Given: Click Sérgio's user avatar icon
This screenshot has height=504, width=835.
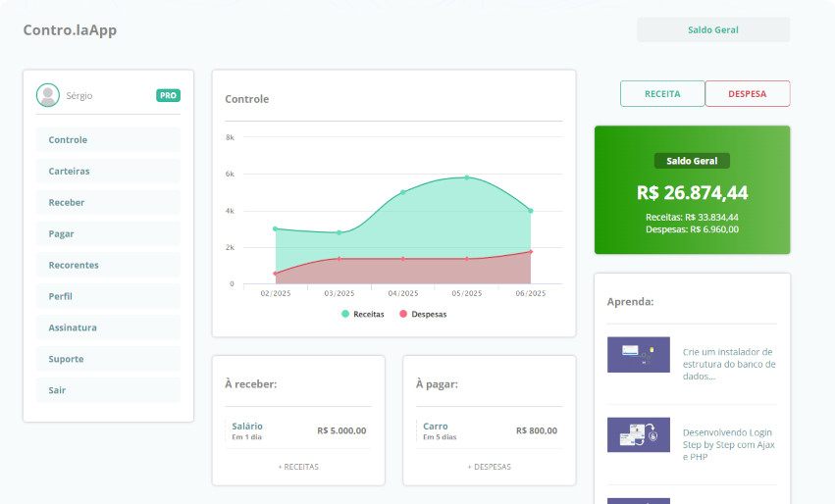Looking at the screenshot, I should point(48,95).
